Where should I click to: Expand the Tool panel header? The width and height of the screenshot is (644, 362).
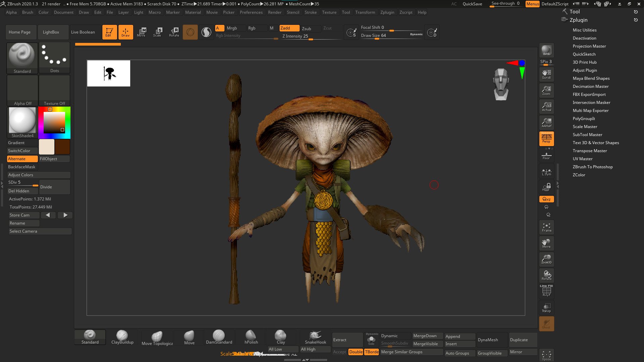[575, 11]
